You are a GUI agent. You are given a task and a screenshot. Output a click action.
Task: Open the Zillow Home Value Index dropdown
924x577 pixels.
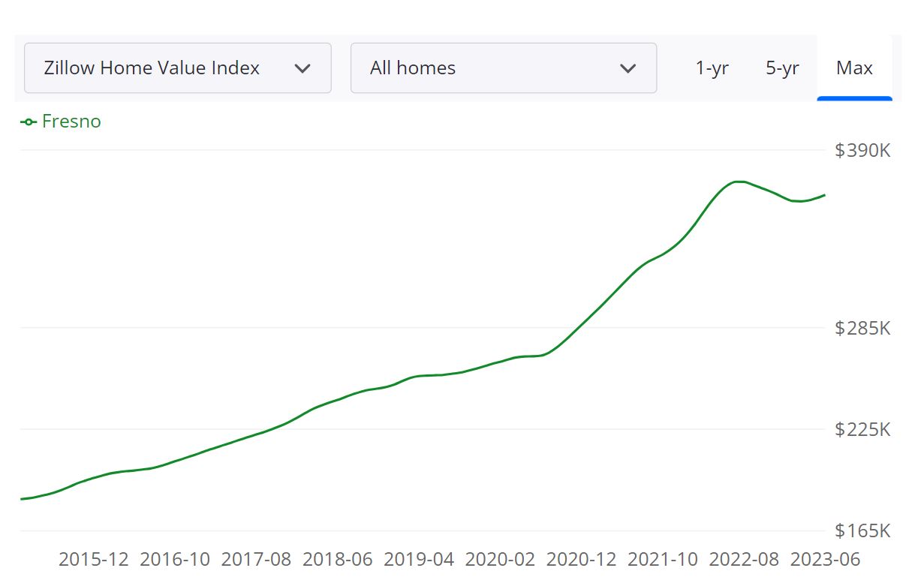(x=177, y=68)
